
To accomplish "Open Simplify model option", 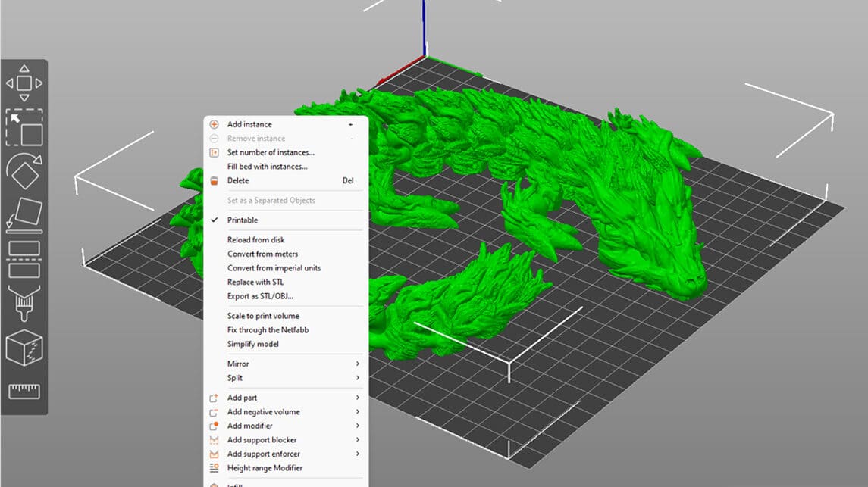I will (x=286, y=344).
